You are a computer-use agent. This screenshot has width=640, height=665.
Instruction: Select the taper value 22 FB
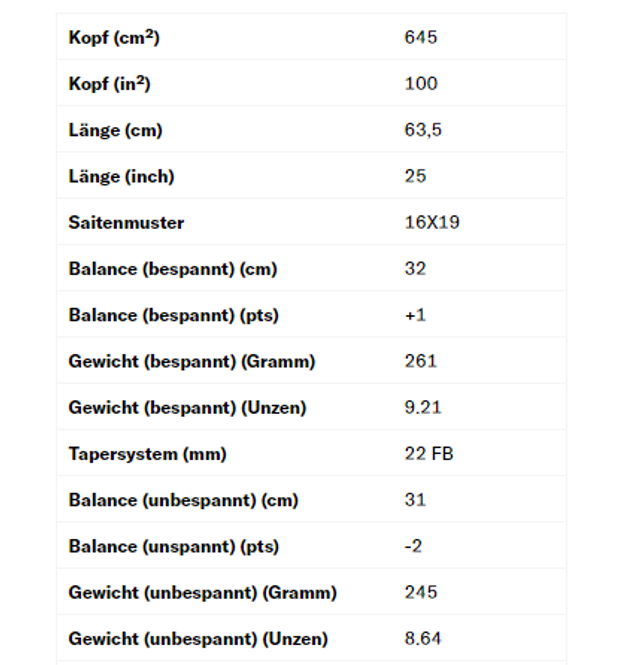pyautogui.click(x=429, y=454)
